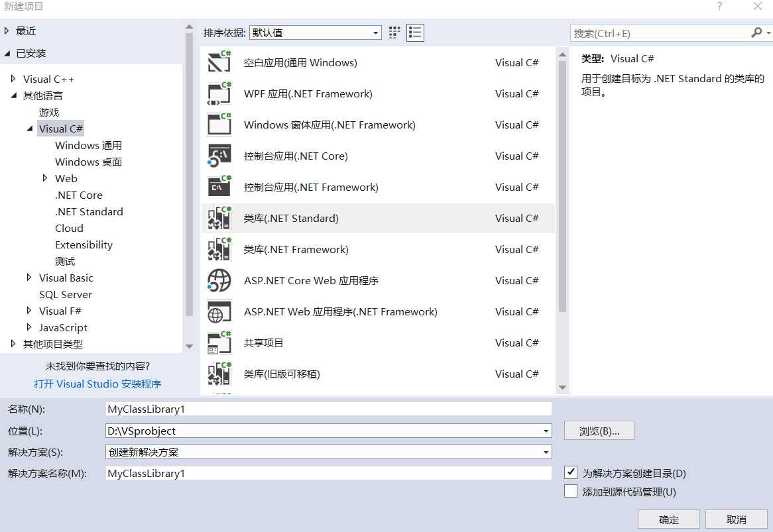
Task: Expand the 其他项目类型 node
Action: (x=13, y=344)
